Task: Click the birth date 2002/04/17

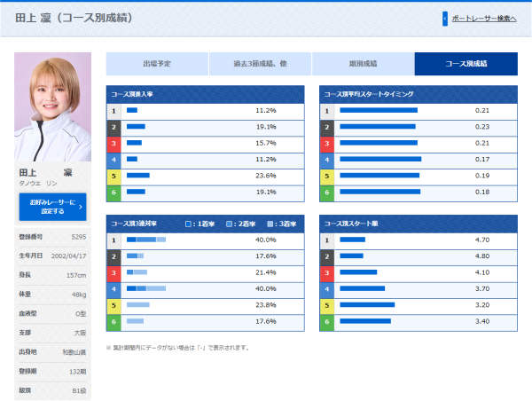Action: tap(68, 256)
